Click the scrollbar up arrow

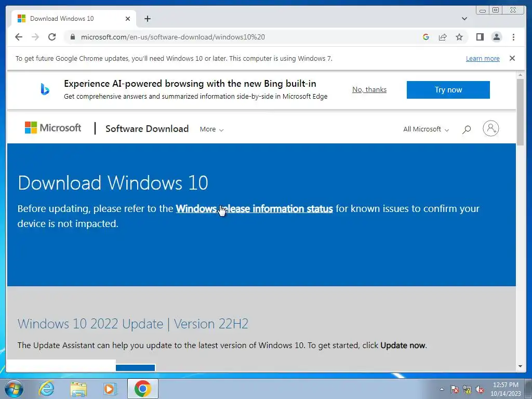click(x=520, y=75)
